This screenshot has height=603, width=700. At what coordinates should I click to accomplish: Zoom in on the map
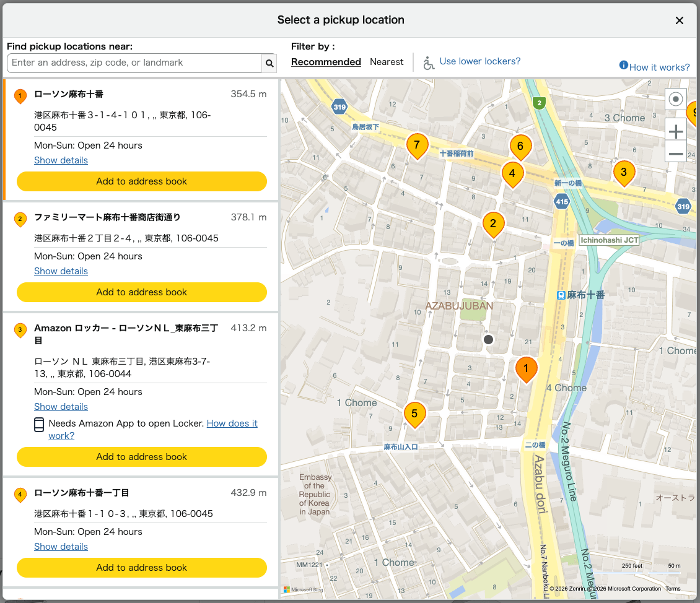(x=675, y=131)
